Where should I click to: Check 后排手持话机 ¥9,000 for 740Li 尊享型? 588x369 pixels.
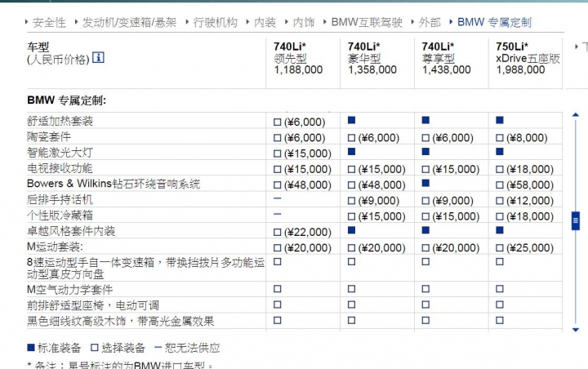425,201
